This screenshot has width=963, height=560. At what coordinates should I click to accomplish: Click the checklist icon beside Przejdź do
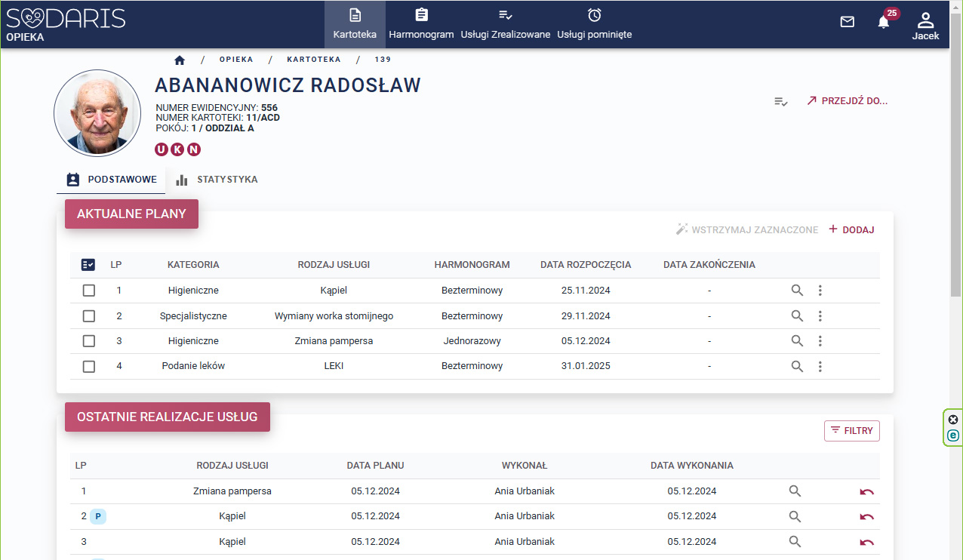[x=781, y=101]
